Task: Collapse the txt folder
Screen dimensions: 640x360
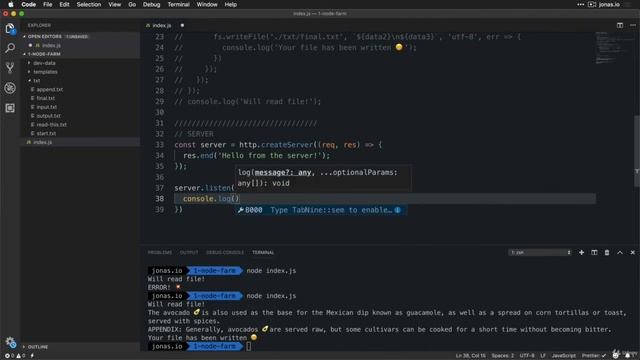Action: tap(37, 80)
